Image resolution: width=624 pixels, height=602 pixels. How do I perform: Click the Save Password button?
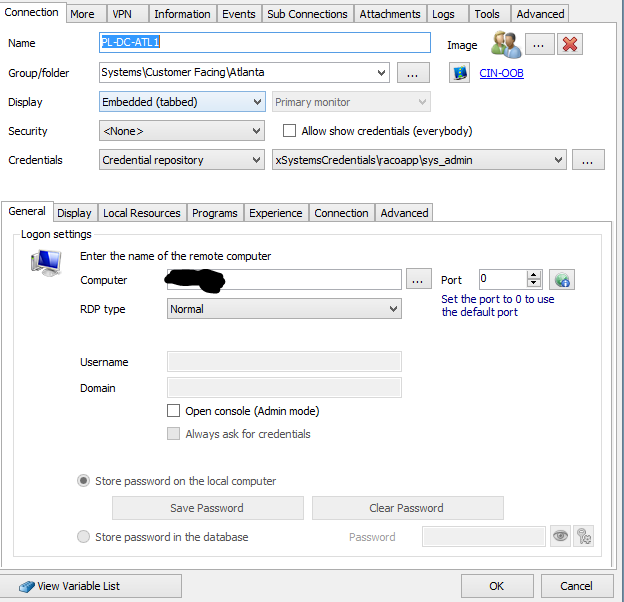(x=207, y=508)
